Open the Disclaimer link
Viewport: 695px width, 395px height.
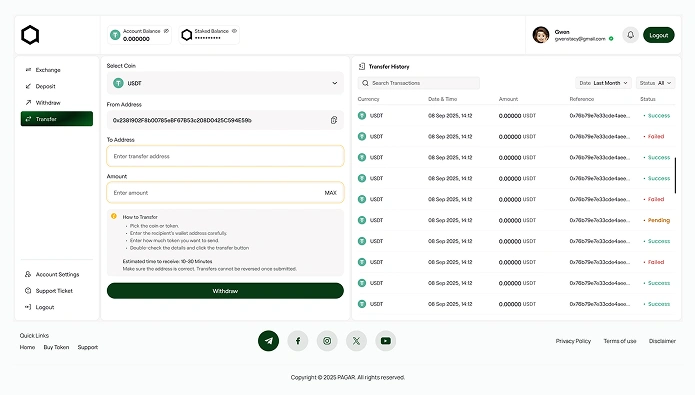tap(662, 341)
